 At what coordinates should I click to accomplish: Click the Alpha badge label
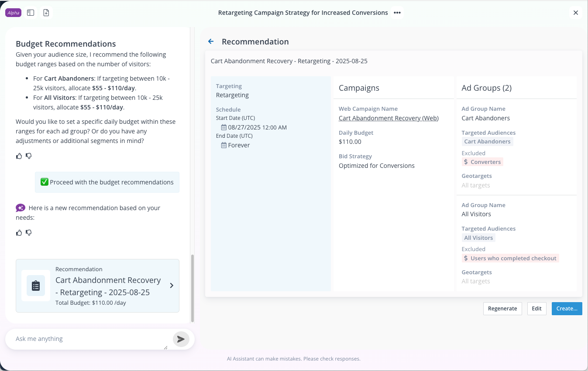click(14, 13)
